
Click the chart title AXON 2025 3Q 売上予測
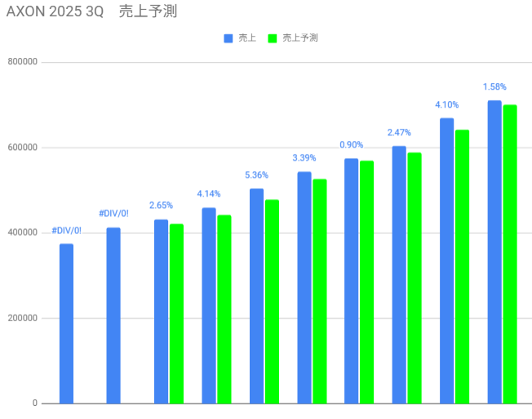(91, 11)
